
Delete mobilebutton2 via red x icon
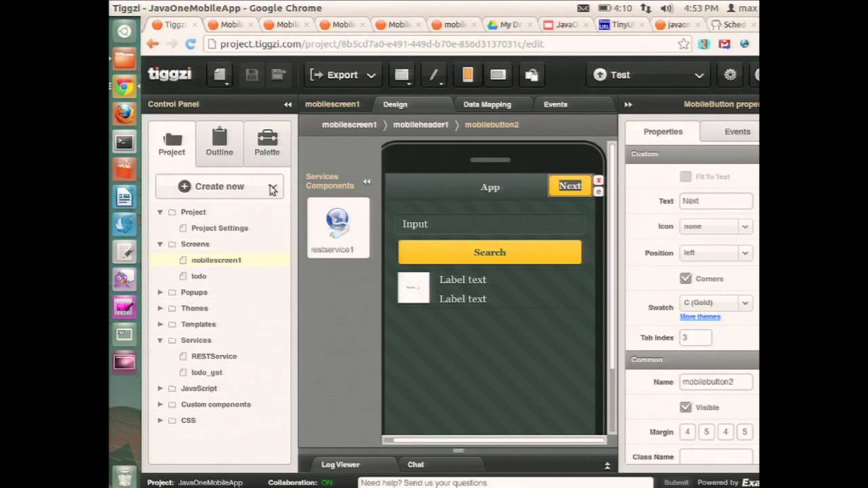click(598, 180)
